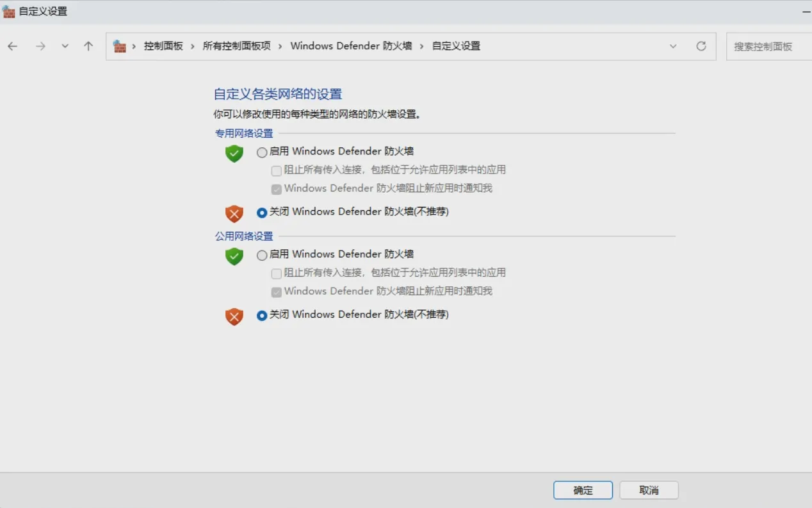
Task: Check block all incoming under 公用网络
Action: tap(276, 274)
